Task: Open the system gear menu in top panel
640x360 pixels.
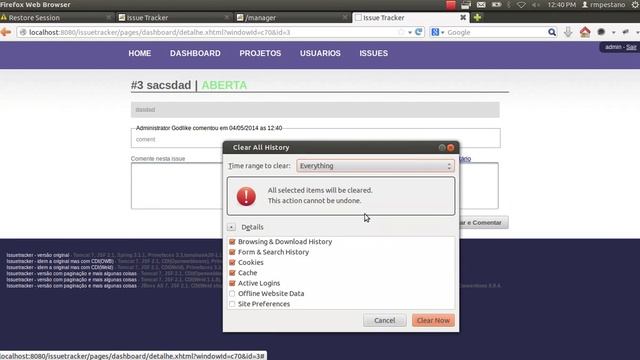Action: [x=635, y=5]
